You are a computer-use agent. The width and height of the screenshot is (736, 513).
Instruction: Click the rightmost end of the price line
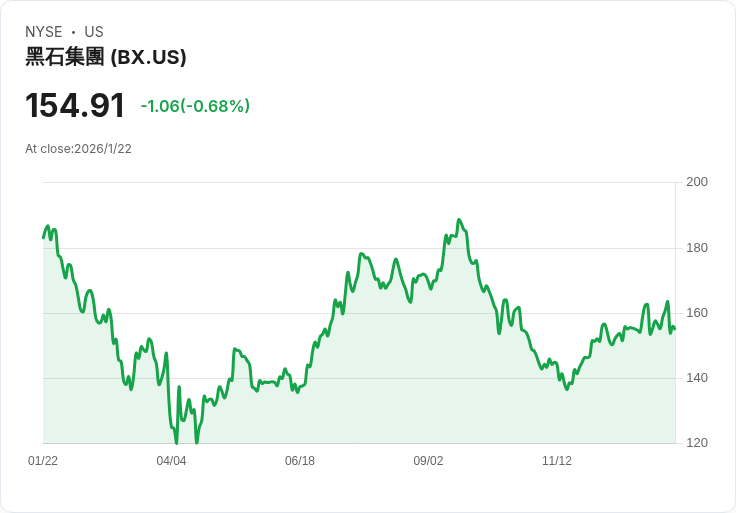tap(674, 329)
